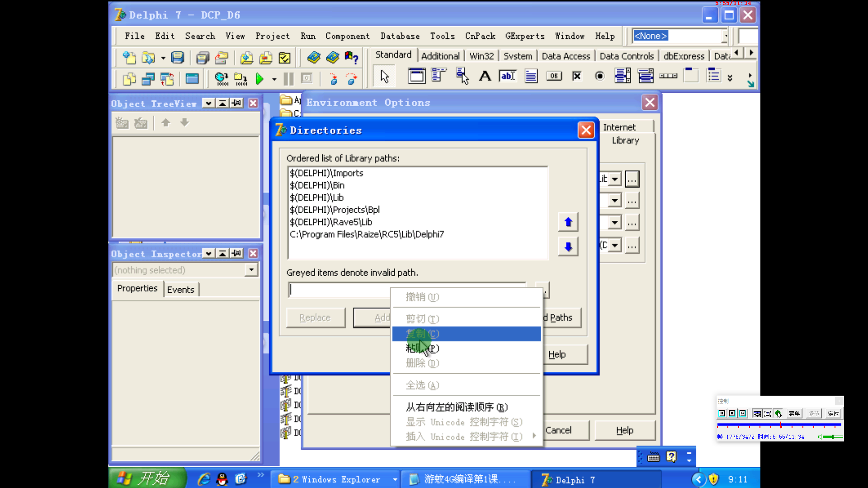Select the $(DELPHI)\Imports path entry
Viewport: 868px width, 488px height.
(418, 173)
